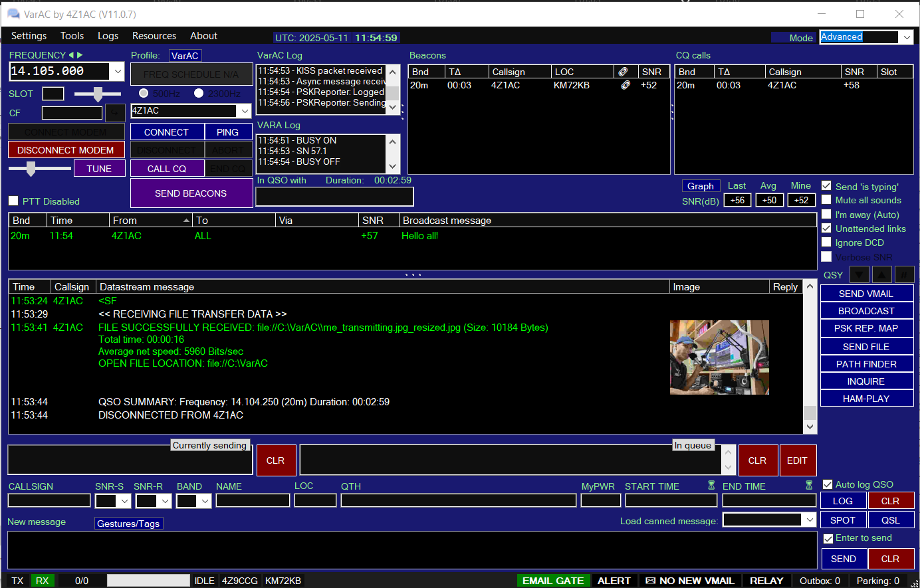Open the SNR-R dropdown

click(165, 501)
